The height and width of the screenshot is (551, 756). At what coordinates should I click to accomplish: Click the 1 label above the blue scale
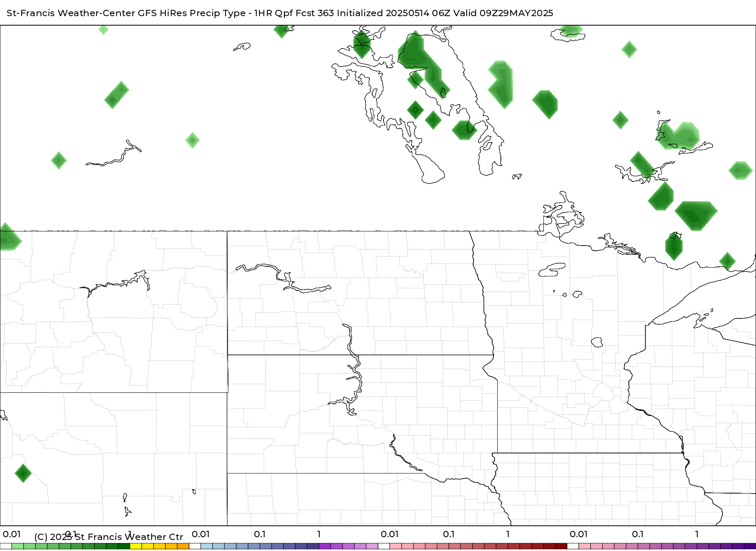tap(319, 534)
